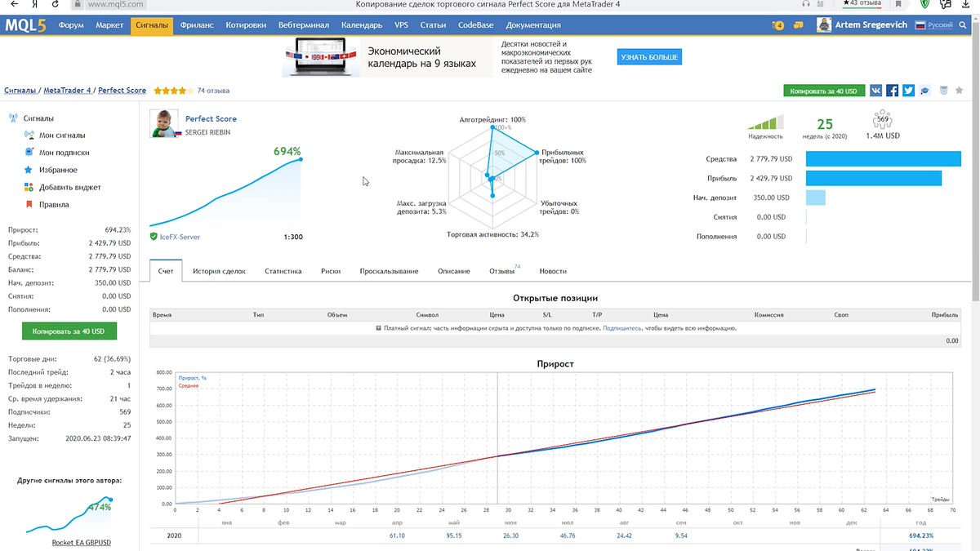Image resolution: width=980 pixels, height=551 pixels.
Task: Reload the page with the refresh icon
Action: point(56,4)
